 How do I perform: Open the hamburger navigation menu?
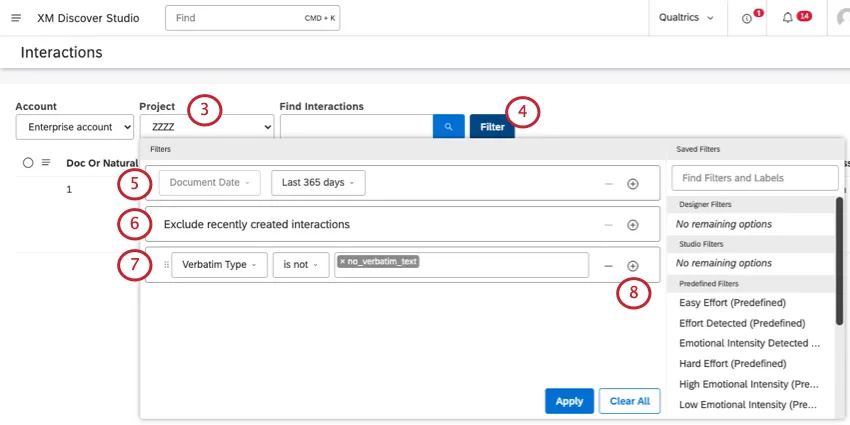click(x=16, y=18)
